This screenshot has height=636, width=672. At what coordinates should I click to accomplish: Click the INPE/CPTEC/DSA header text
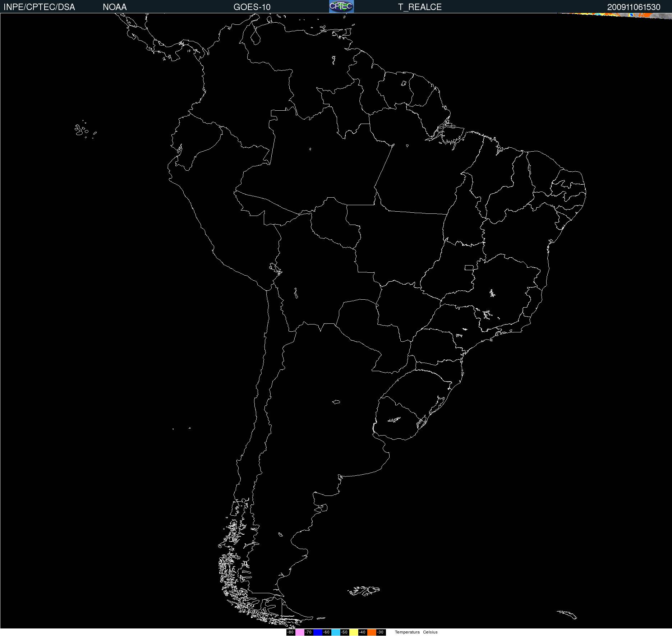coord(39,7)
